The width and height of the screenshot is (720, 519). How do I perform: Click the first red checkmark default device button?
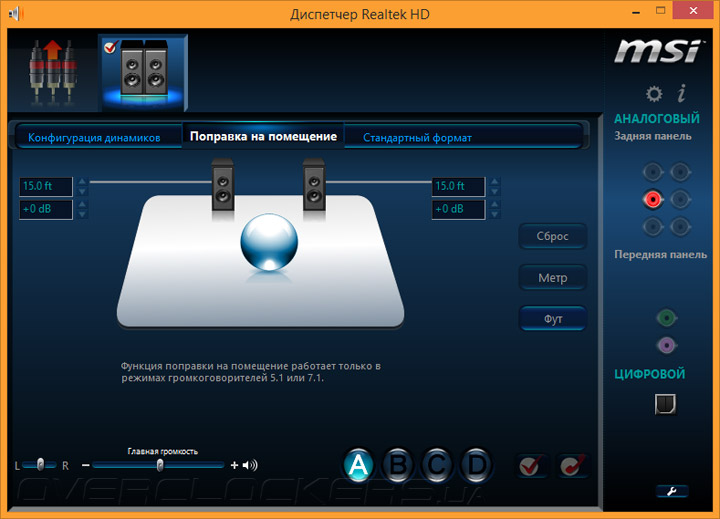pyautogui.click(x=531, y=466)
